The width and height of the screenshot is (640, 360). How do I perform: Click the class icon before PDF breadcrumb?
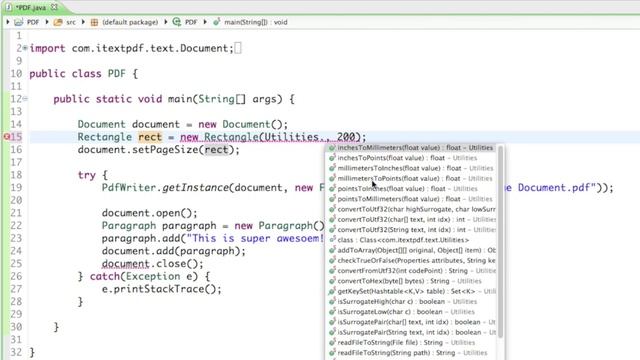tap(177, 22)
